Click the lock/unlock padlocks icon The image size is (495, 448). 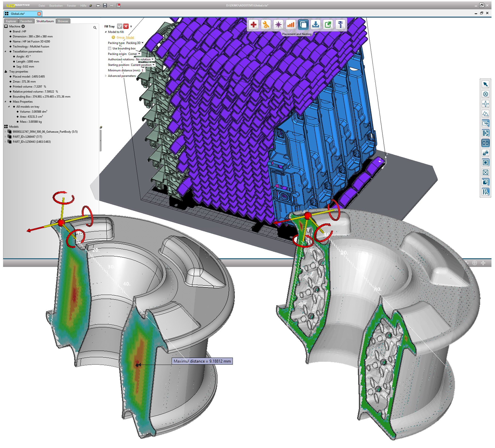pyautogui.click(x=485, y=153)
